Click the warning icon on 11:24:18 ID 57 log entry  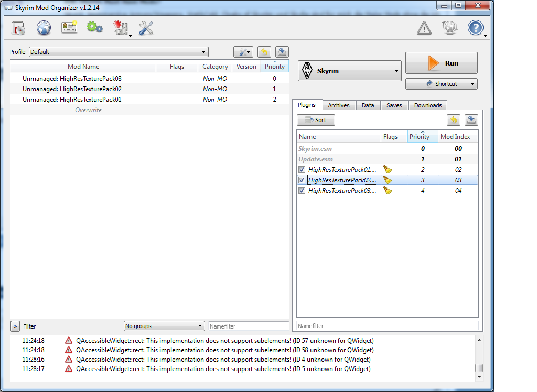(x=69, y=341)
